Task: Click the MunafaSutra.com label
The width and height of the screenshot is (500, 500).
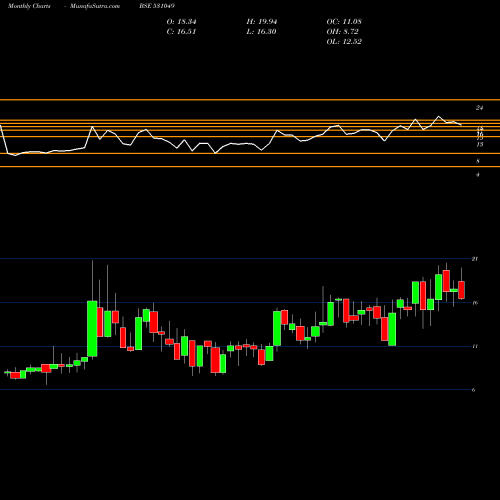Action: pyautogui.click(x=95, y=6)
